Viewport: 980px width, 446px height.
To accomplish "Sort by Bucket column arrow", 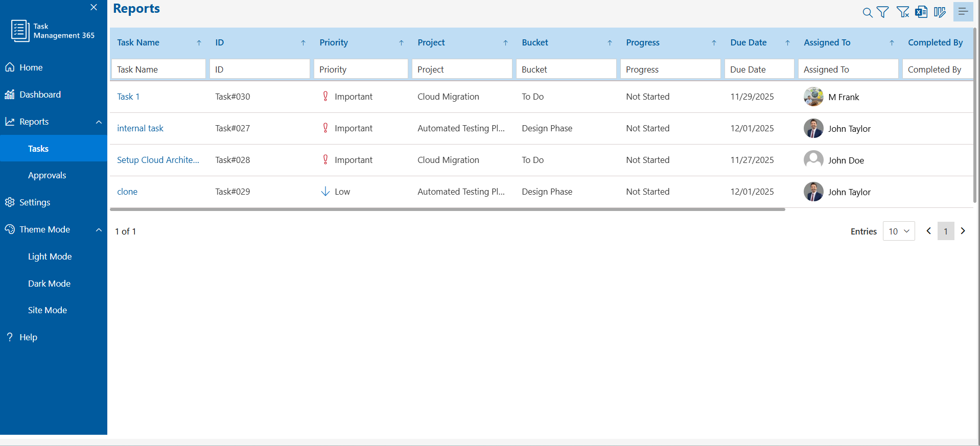I will pos(610,43).
